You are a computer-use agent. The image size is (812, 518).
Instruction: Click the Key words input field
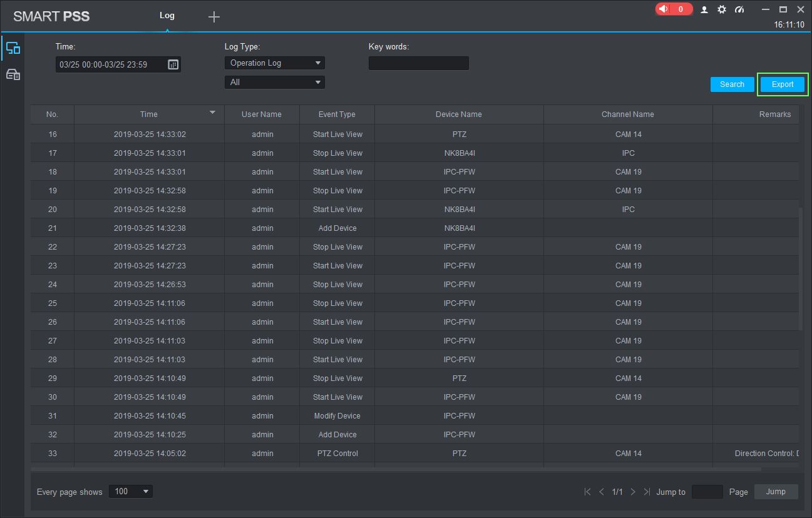click(418, 63)
